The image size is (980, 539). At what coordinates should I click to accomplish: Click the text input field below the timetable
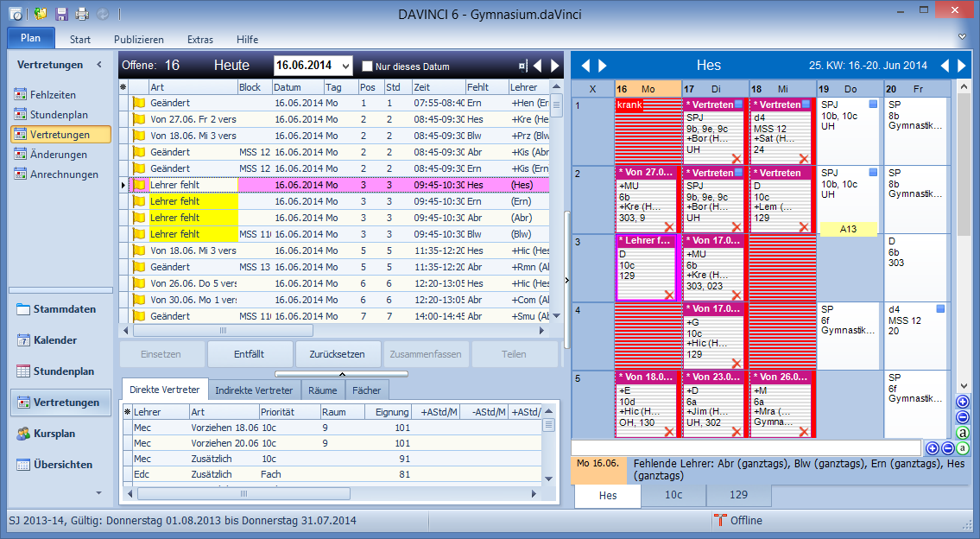click(746, 447)
